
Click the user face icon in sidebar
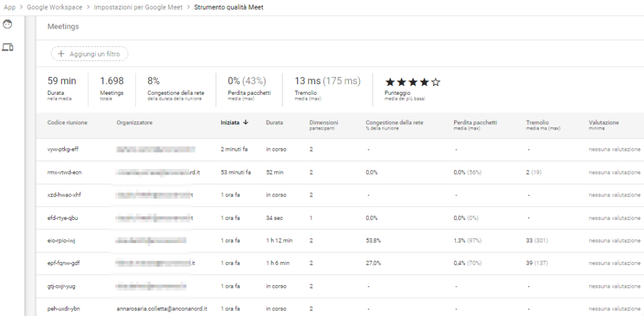tap(8, 25)
